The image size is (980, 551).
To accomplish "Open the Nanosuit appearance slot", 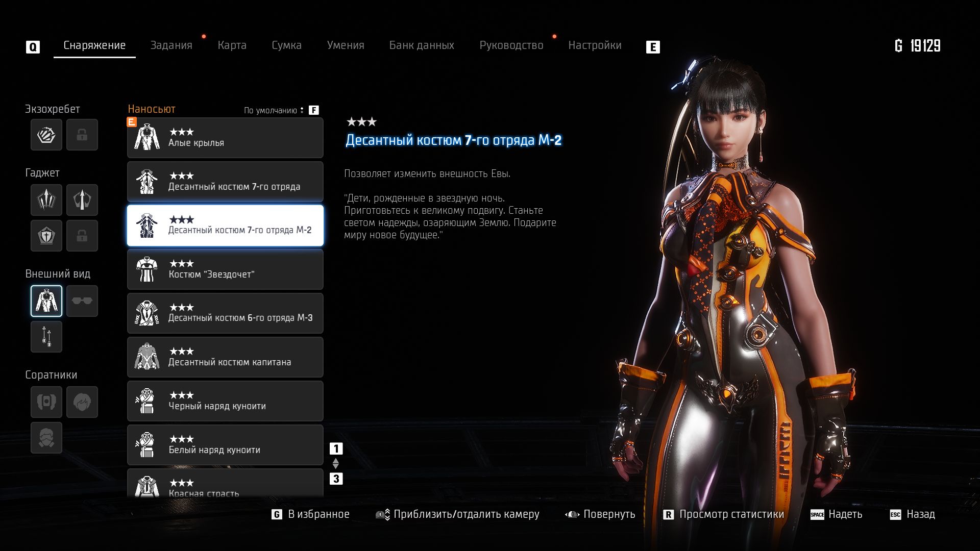I will pyautogui.click(x=46, y=301).
